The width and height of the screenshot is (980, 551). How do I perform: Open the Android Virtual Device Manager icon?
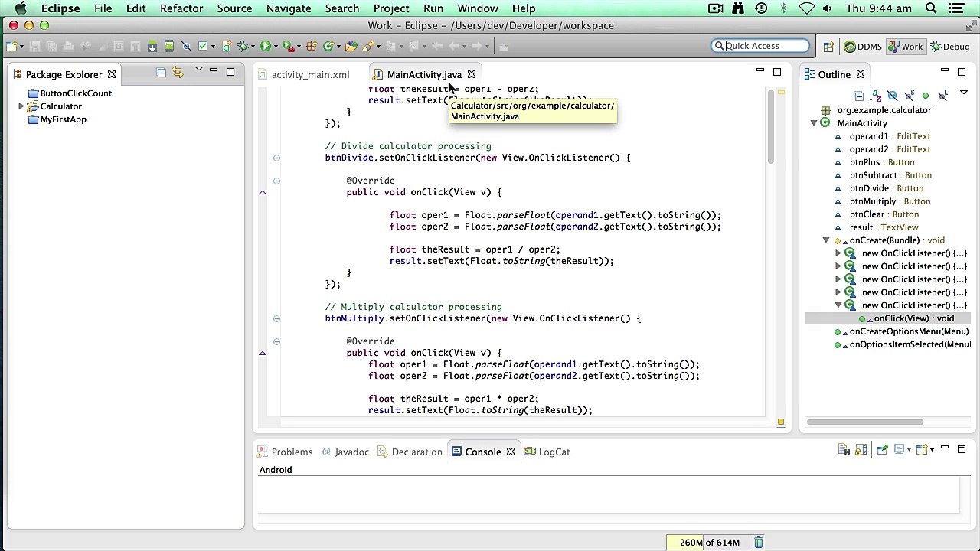click(169, 47)
